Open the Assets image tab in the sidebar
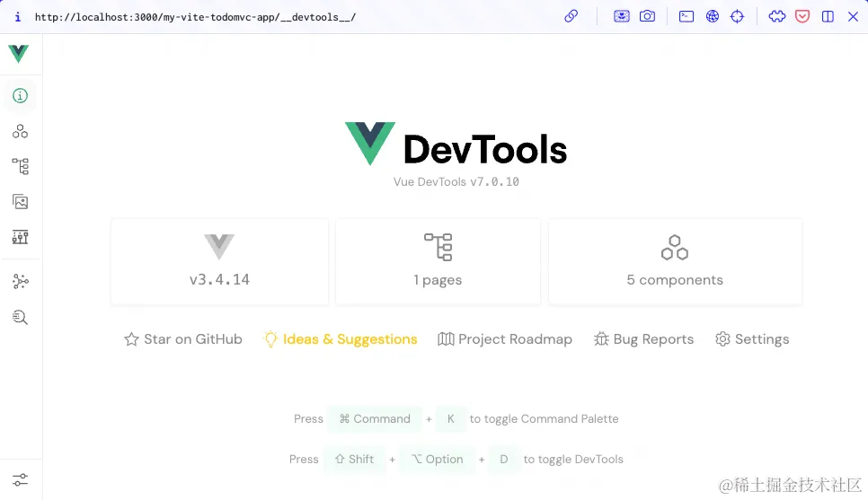Screen dimensions: 868x500 coord(21,202)
